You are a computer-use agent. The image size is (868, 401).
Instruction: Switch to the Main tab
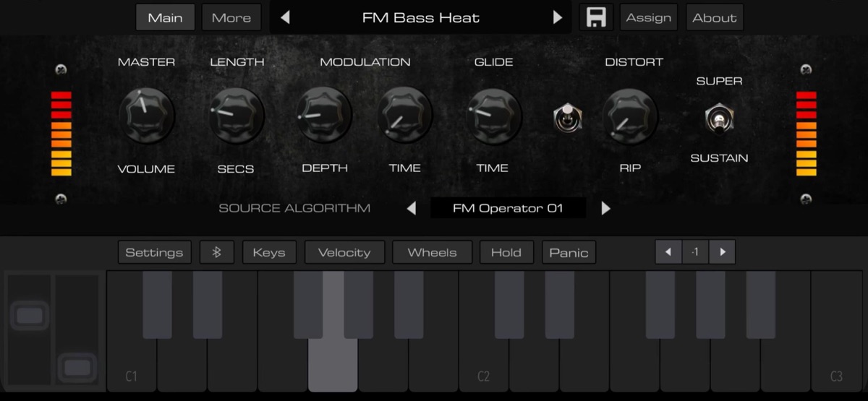(165, 17)
